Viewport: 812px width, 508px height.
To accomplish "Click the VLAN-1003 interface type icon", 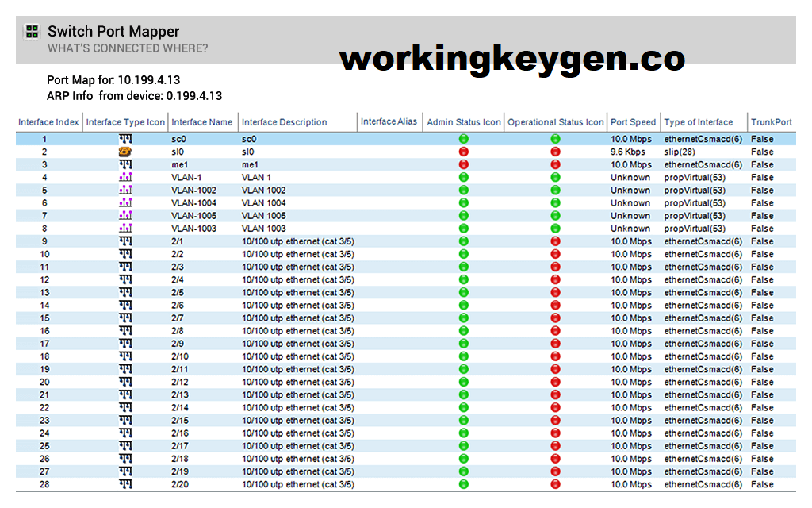I will click(x=125, y=228).
